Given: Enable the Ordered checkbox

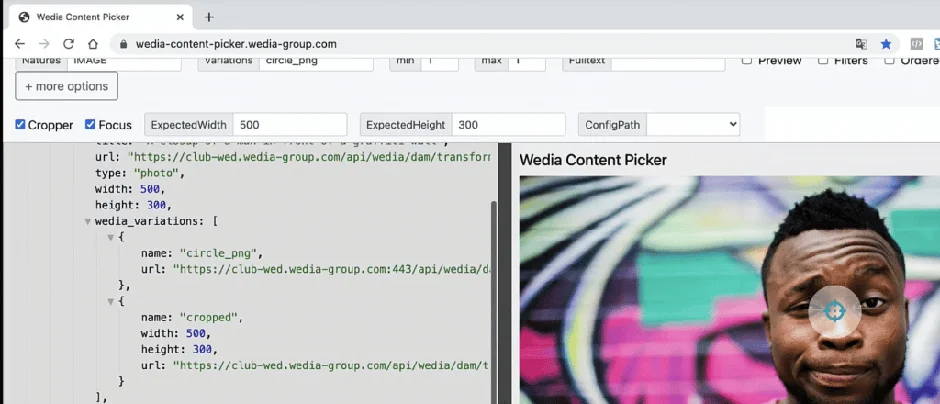Looking at the screenshot, I should point(890,60).
